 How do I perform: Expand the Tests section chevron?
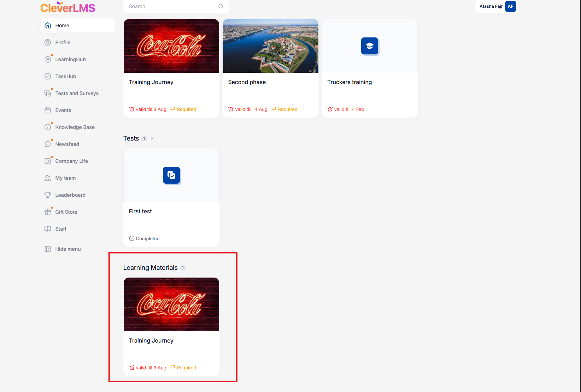(152, 138)
